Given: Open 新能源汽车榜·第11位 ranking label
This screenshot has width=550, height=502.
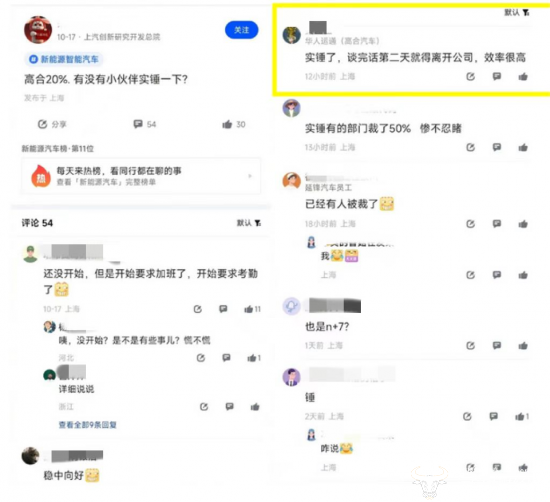Looking at the screenshot, I should pyautogui.click(x=58, y=149).
